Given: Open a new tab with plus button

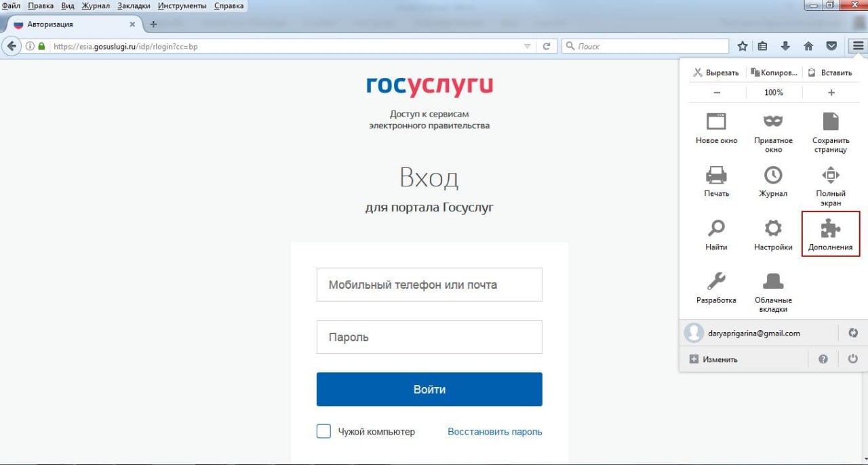Looking at the screenshot, I should 153,24.
